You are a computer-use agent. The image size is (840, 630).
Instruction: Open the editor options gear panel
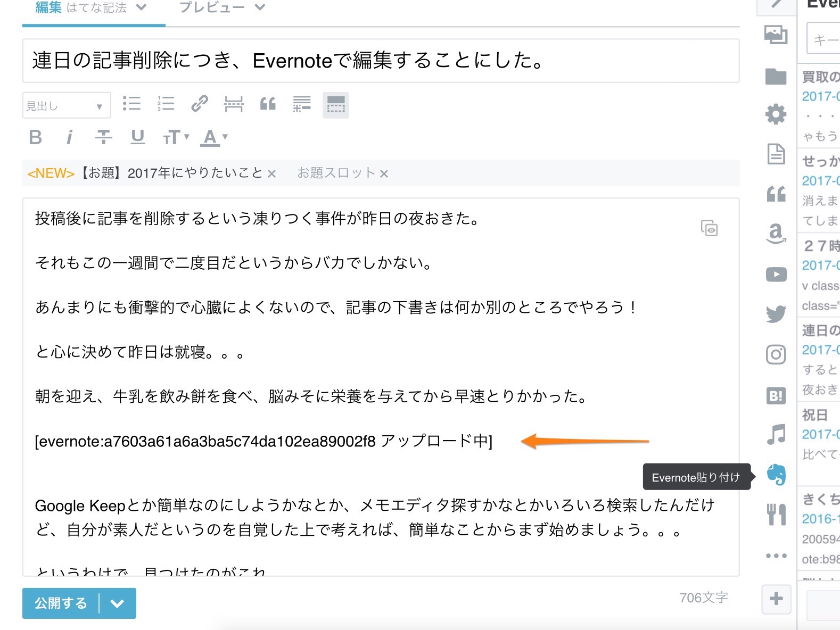click(x=776, y=113)
